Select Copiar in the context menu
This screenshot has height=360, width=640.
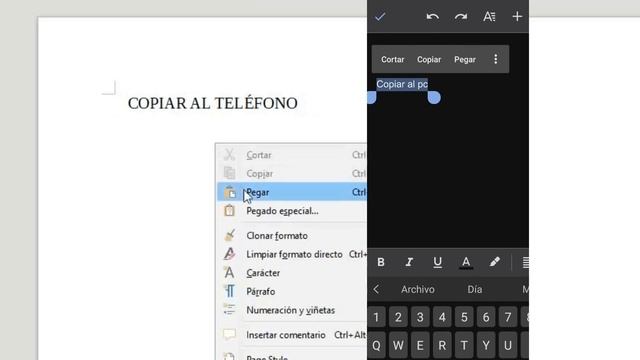pos(292,173)
